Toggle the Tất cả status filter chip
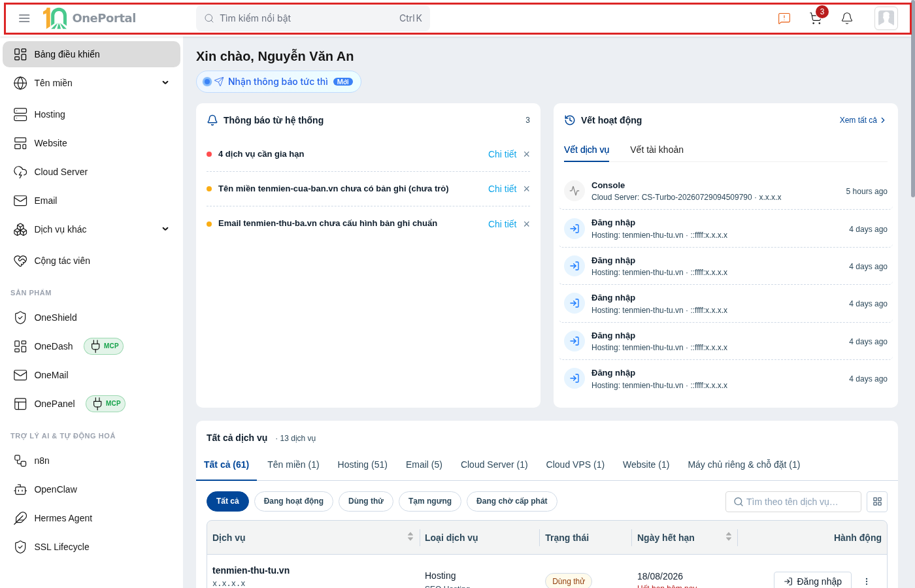The height and width of the screenshot is (588, 915). [227, 501]
